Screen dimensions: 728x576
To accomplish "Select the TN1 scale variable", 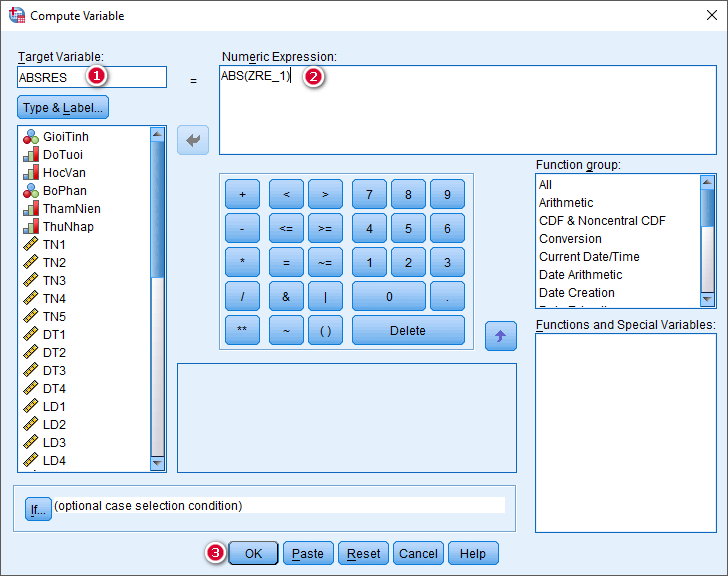I will pos(54,245).
